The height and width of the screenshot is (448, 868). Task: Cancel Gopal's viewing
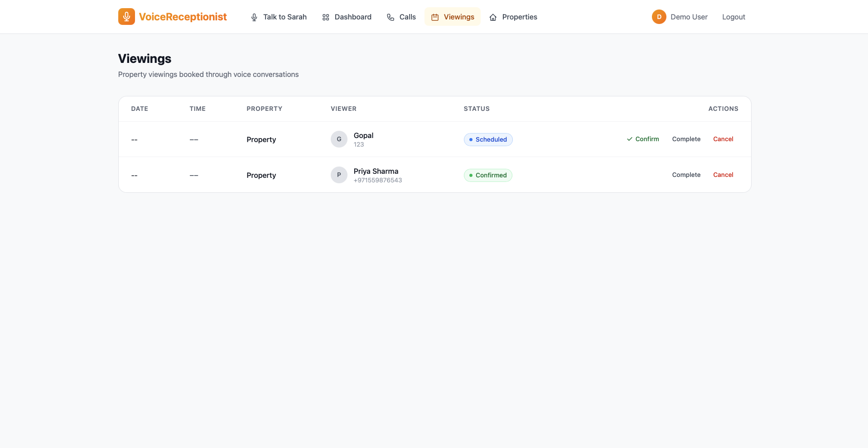(x=723, y=139)
